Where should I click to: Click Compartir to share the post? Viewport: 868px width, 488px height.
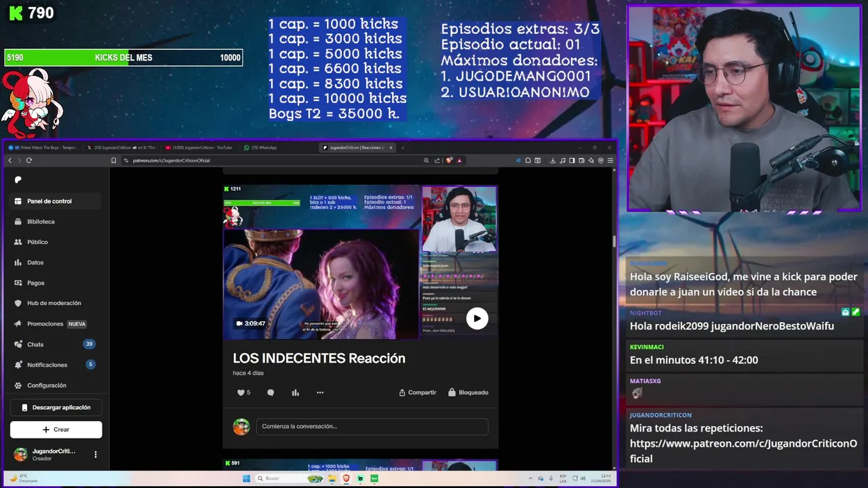click(417, 392)
